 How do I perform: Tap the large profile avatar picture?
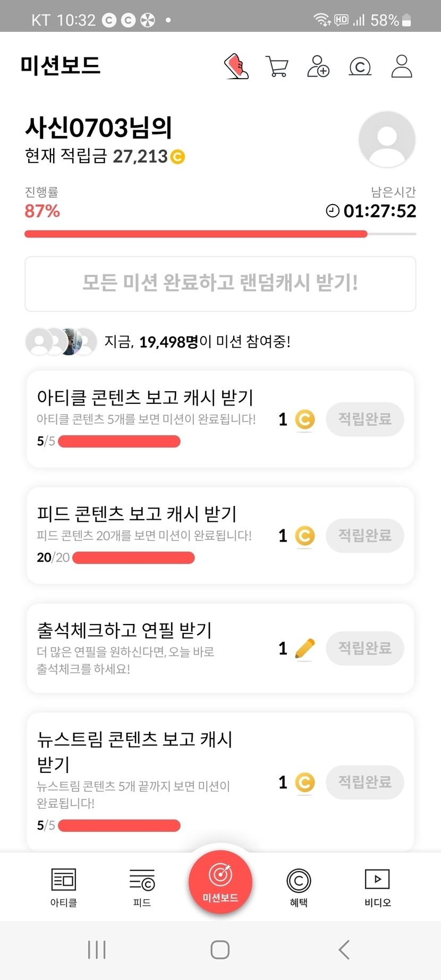387,140
